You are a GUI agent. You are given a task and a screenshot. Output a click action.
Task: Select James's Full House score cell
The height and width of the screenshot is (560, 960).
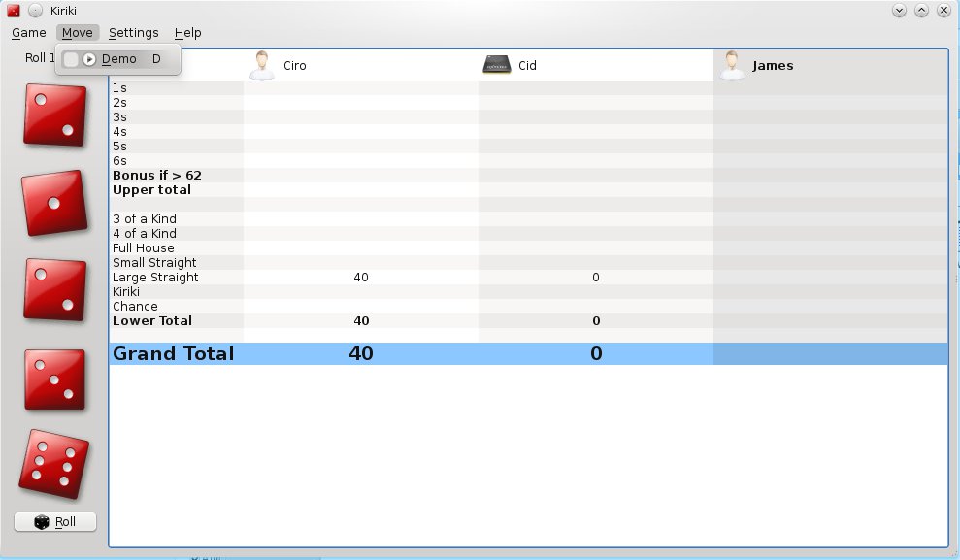(830, 248)
